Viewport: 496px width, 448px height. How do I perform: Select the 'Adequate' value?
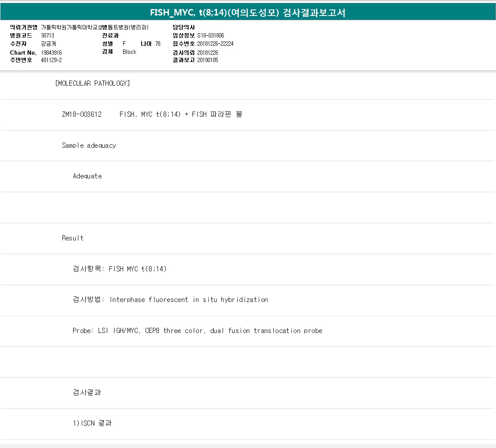coord(87,176)
